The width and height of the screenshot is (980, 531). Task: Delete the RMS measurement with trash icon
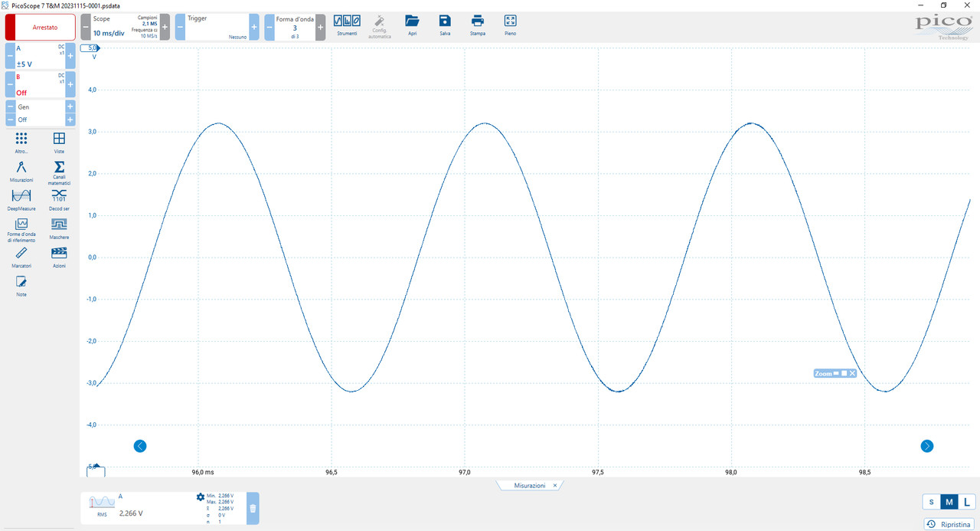(253, 508)
